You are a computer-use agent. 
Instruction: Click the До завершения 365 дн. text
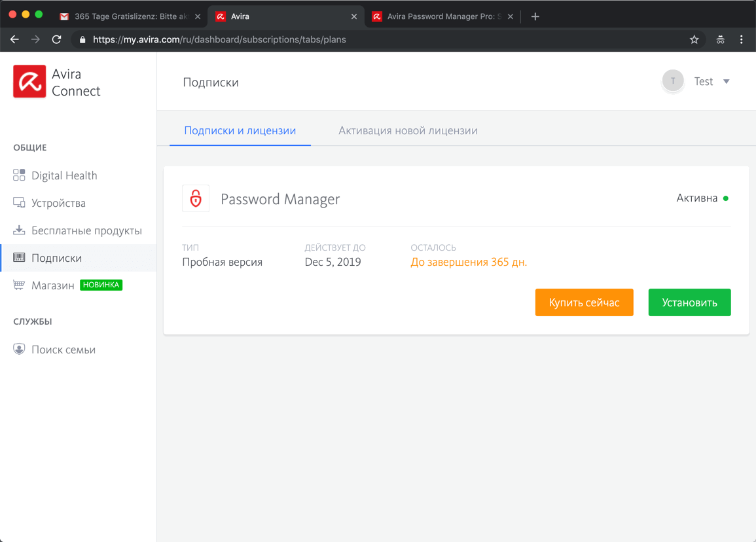tap(469, 262)
